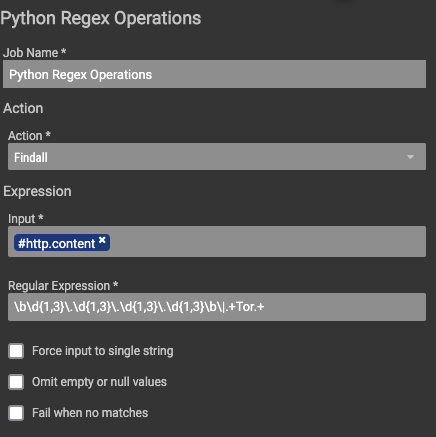Select the 'Regular Expression *' field label

(x=63, y=286)
